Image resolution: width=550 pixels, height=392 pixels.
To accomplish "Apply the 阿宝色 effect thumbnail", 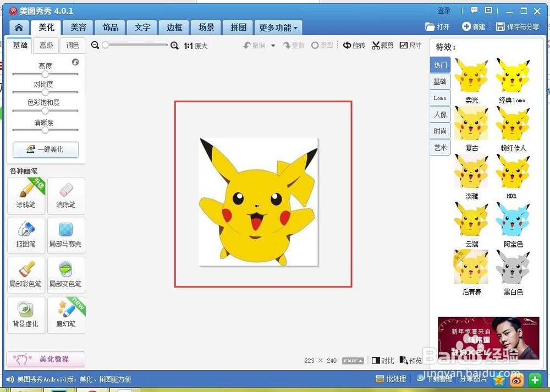I will coord(513,219).
